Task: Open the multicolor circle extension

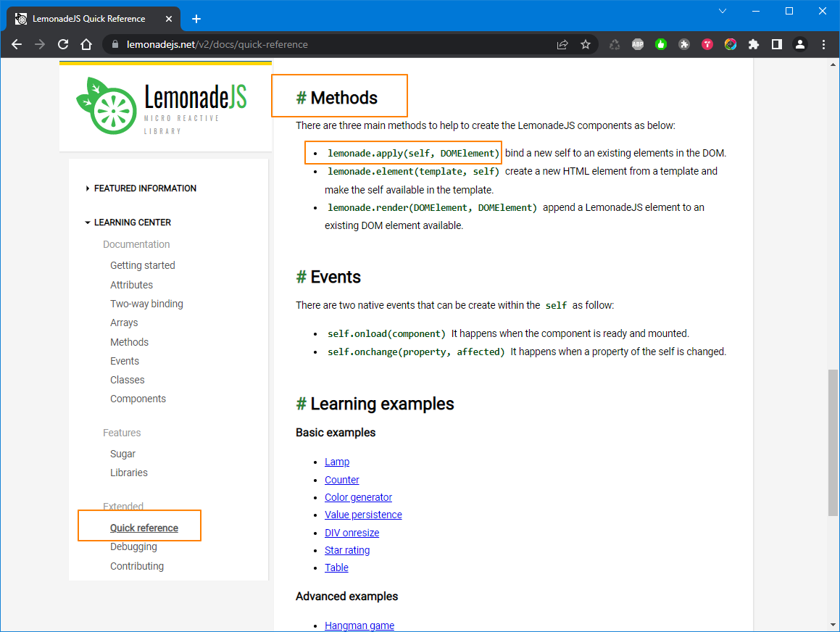Action: point(730,44)
